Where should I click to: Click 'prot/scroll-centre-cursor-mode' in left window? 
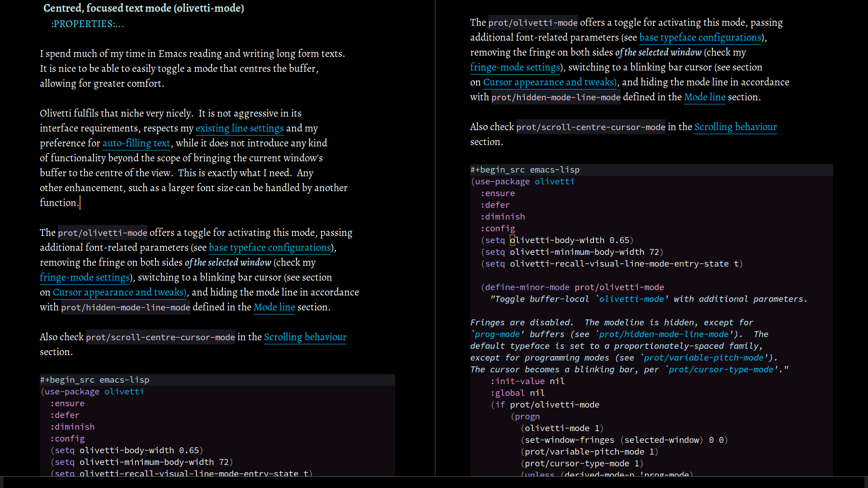[x=160, y=337]
